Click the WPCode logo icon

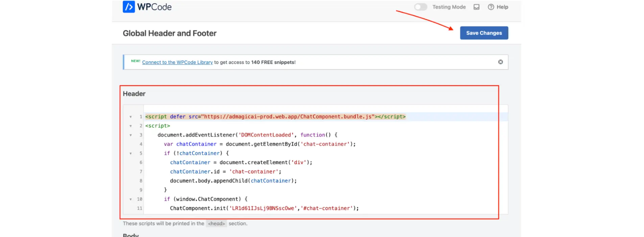129,7
